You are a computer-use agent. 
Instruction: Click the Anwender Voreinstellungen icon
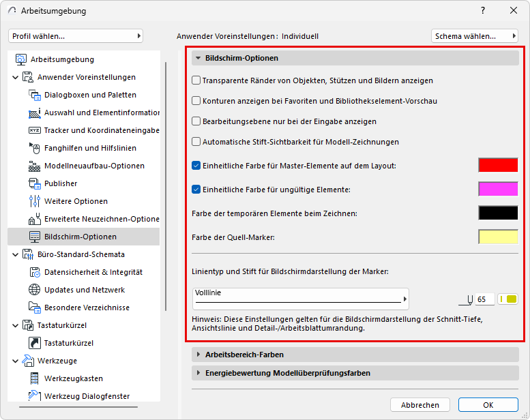pos(28,77)
